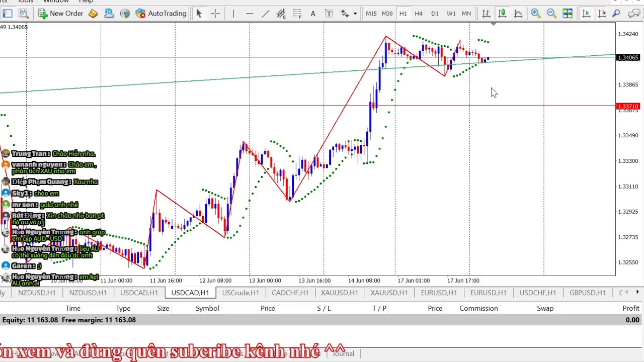The height and width of the screenshot is (362, 644).
Task: Switch to Candlesticks chart display
Action: click(x=502, y=14)
